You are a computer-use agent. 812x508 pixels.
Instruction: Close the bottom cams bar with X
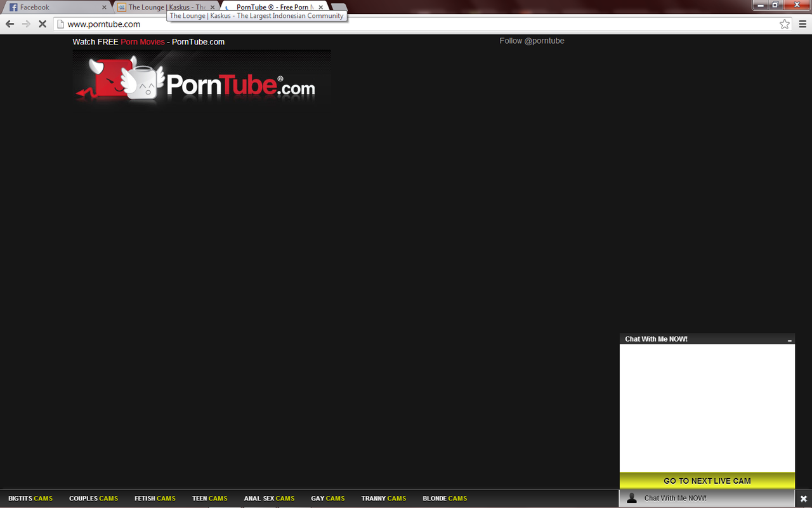click(x=803, y=498)
